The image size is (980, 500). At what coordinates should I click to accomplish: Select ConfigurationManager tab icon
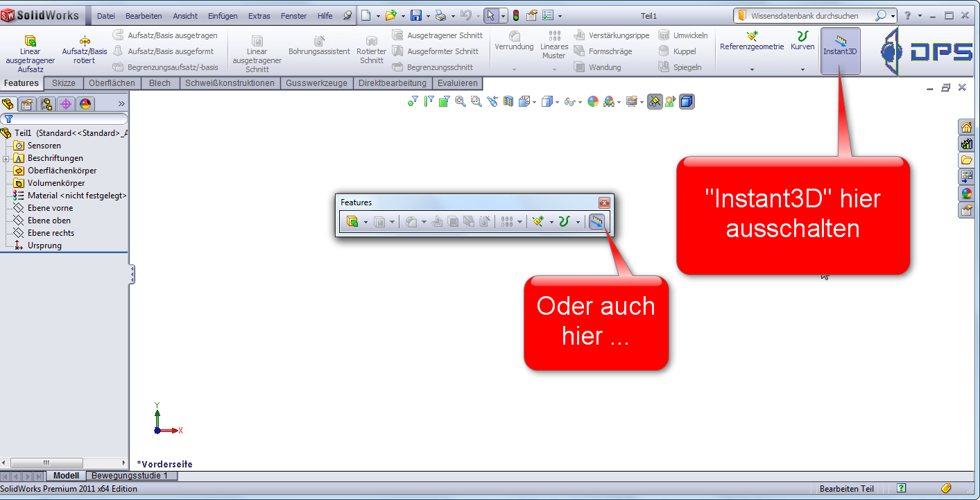point(46,104)
